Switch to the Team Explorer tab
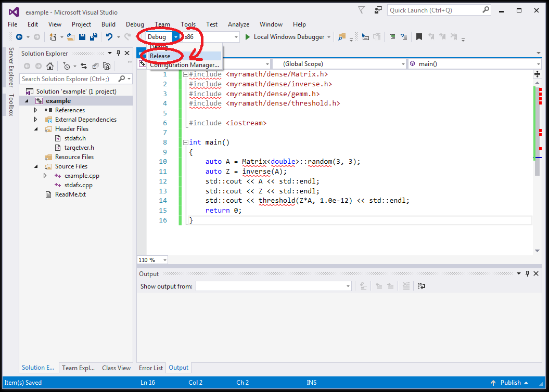Screen dimensions: 549x392 pos(79,368)
